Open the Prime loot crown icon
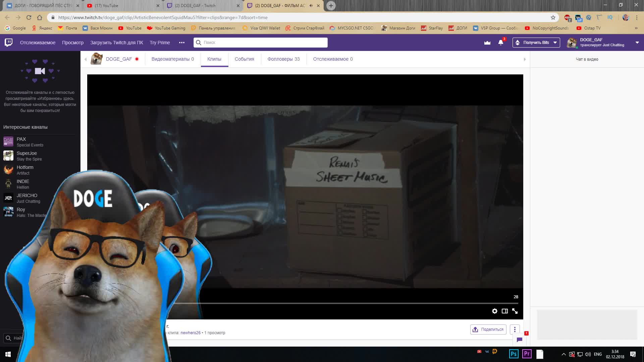This screenshot has width=644, height=362. (x=487, y=43)
